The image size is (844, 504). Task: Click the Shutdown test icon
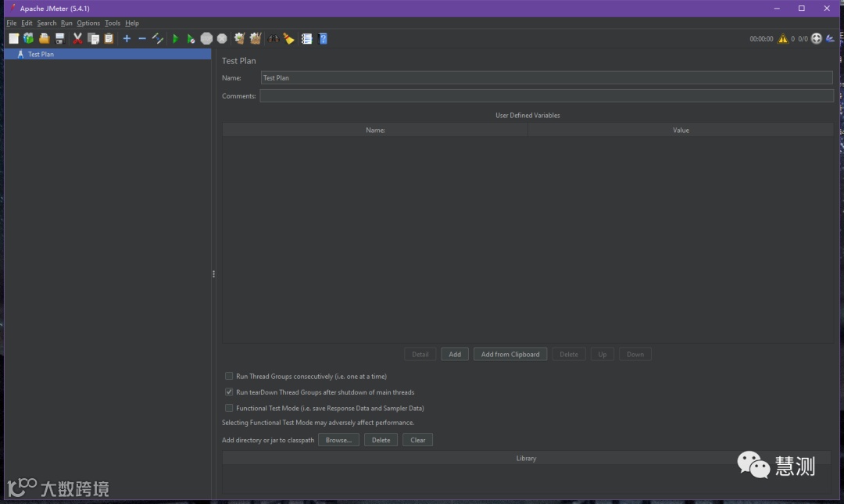click(x=222, y=39)
